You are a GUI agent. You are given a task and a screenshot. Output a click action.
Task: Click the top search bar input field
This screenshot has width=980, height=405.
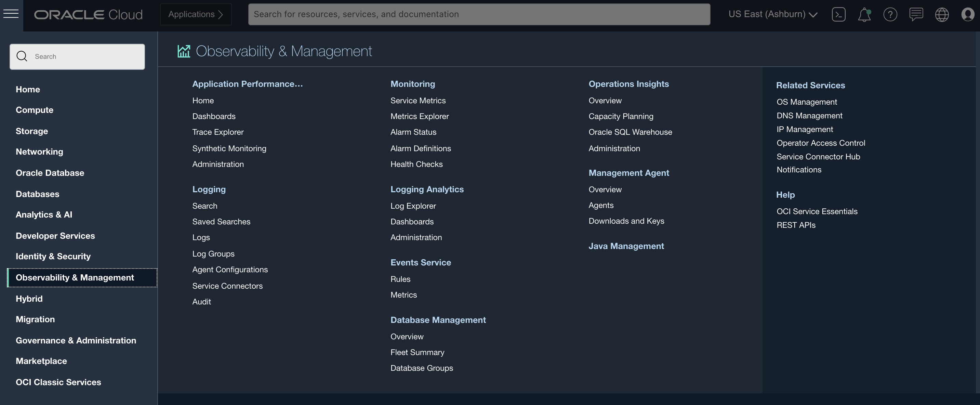(479, 14)
